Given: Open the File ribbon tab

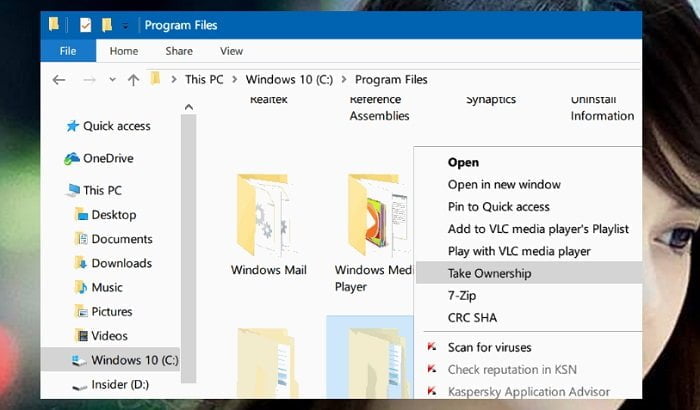Looking at the screenshot, I should click(x=68, y=51).
